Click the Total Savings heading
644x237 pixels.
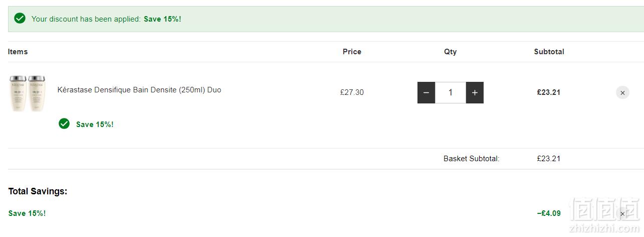coord(38,191)
